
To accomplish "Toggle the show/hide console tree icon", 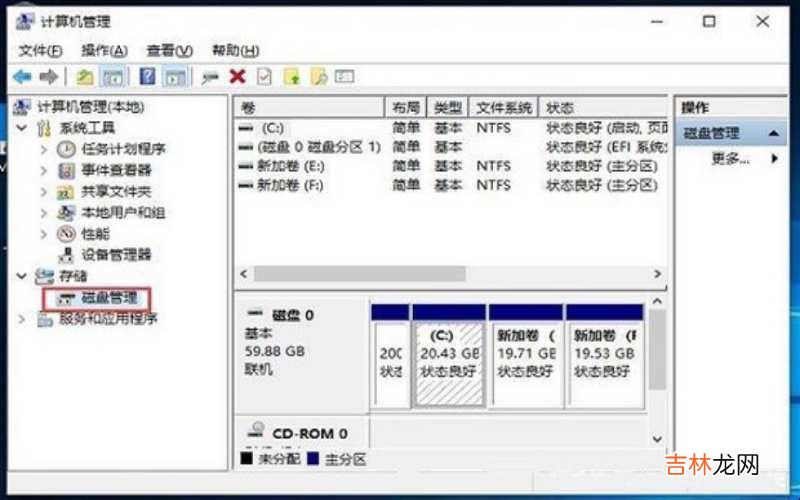I will pyautogui.click(x=113, y=77).
